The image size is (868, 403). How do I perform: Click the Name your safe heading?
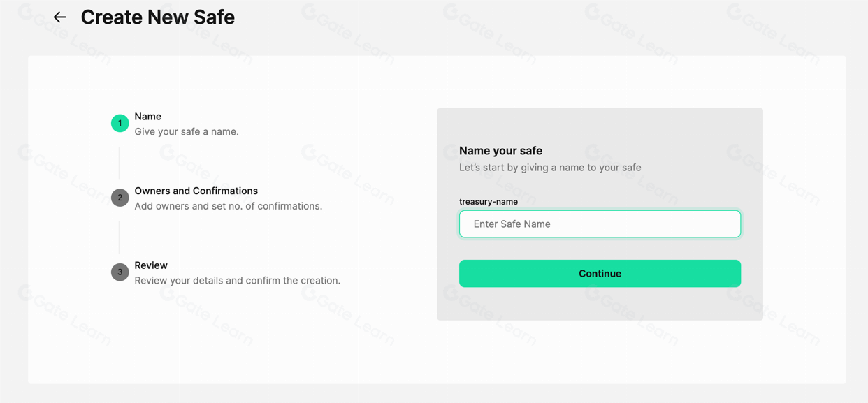[x=500, y=151]
